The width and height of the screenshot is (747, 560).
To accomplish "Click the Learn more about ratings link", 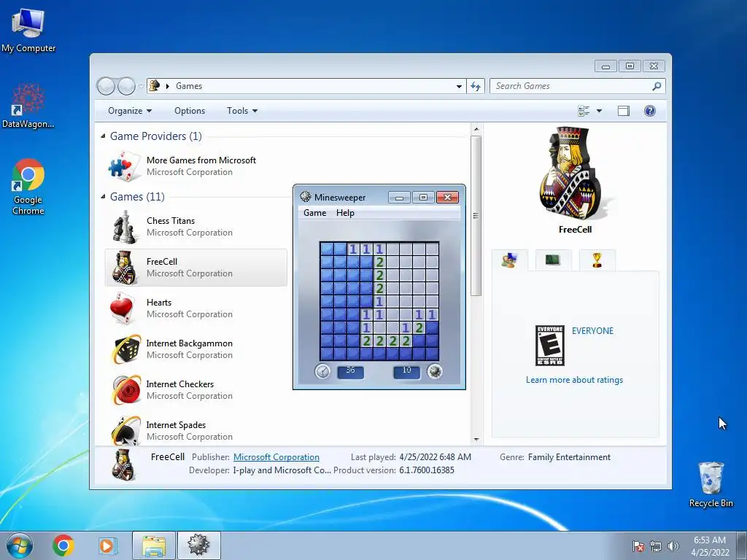I will click(x=575, y=380).
